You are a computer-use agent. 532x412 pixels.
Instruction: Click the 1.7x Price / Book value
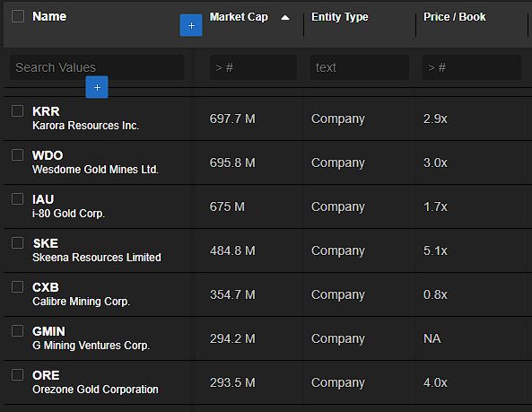435,206
